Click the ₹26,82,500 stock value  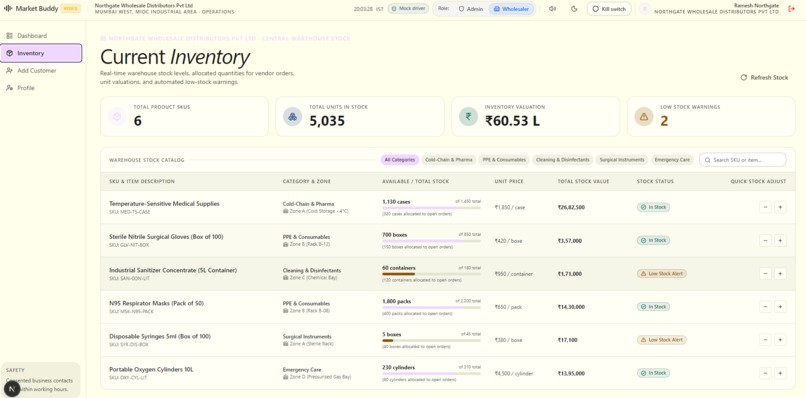[571, 207]
